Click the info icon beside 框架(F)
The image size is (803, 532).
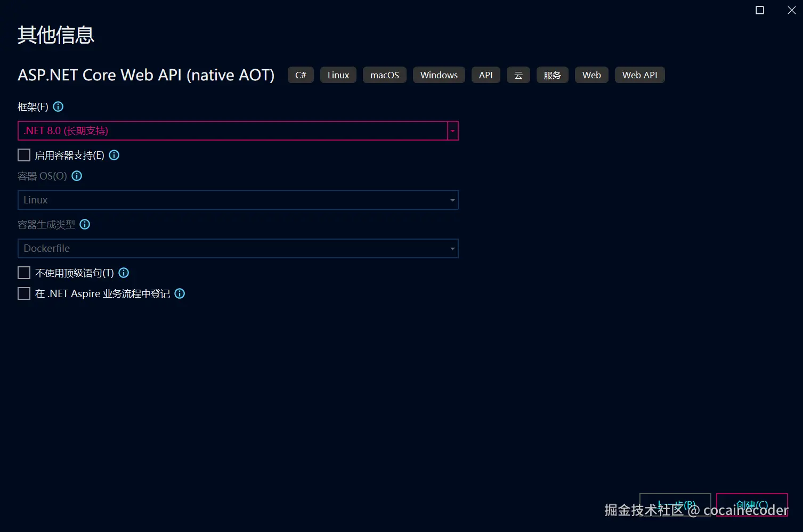tap(59, 107)
